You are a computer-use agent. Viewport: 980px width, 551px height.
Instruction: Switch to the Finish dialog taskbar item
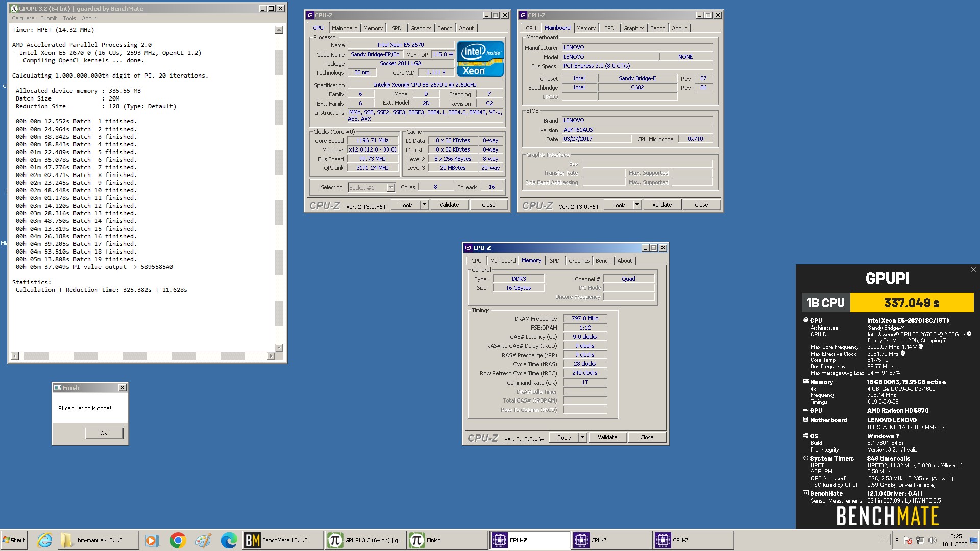448,540
